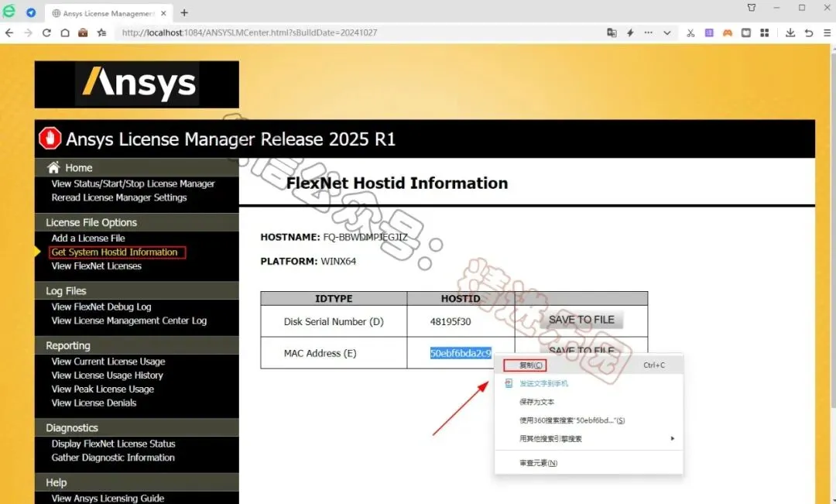
Task: Open the extensions grid icon
Action: point(765,33)
